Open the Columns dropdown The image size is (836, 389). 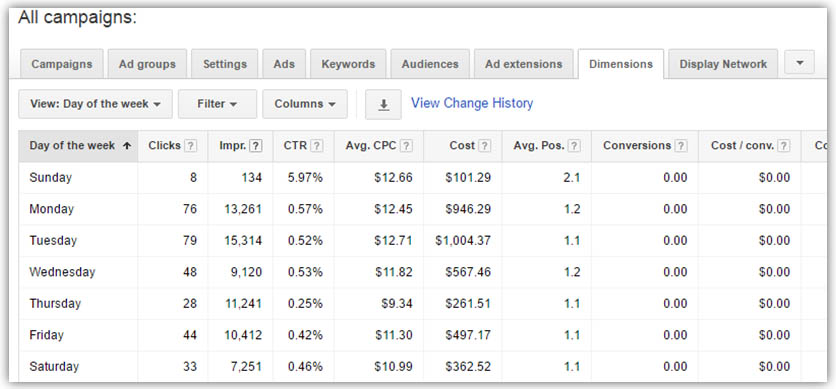305,104
